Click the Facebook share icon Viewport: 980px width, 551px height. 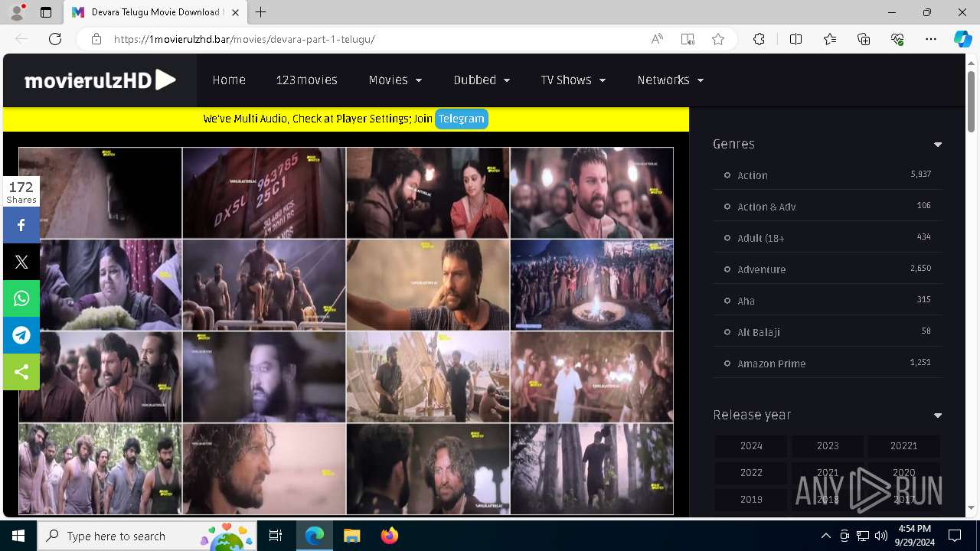click(x=21, y=225)
